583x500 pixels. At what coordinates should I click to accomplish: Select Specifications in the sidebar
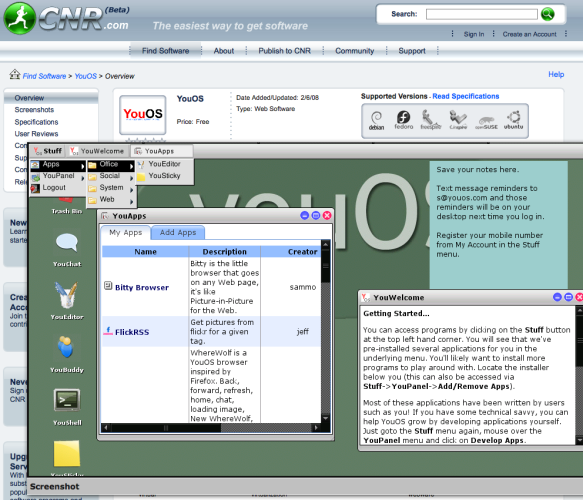tap(36, 122)
